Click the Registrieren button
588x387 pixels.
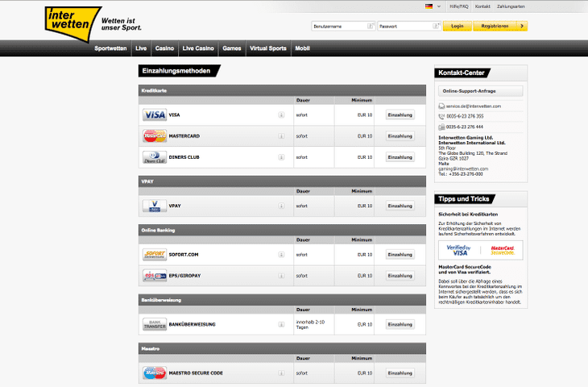tap(500, 26)
